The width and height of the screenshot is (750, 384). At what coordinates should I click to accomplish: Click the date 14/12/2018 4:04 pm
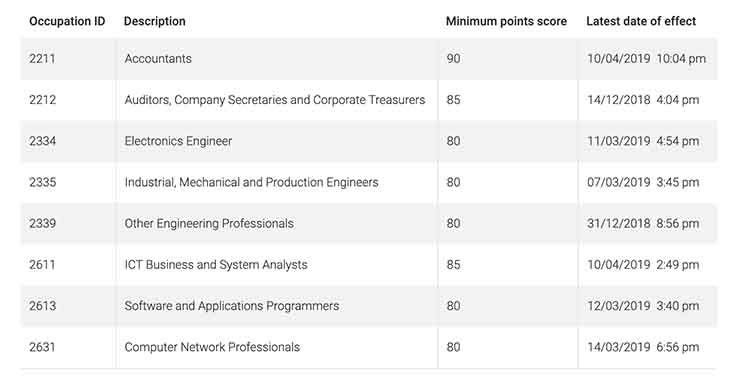pyautogui.click(x=643, y=100)
